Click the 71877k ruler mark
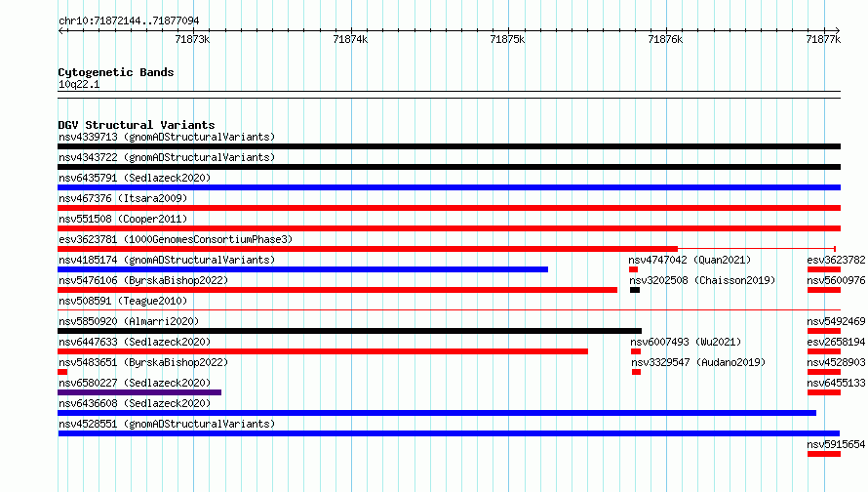 point(823,39)
